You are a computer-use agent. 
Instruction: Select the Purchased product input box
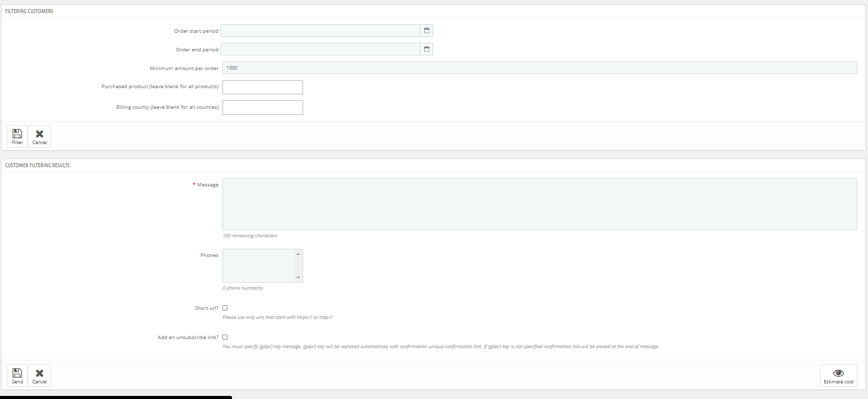(263, 87)
